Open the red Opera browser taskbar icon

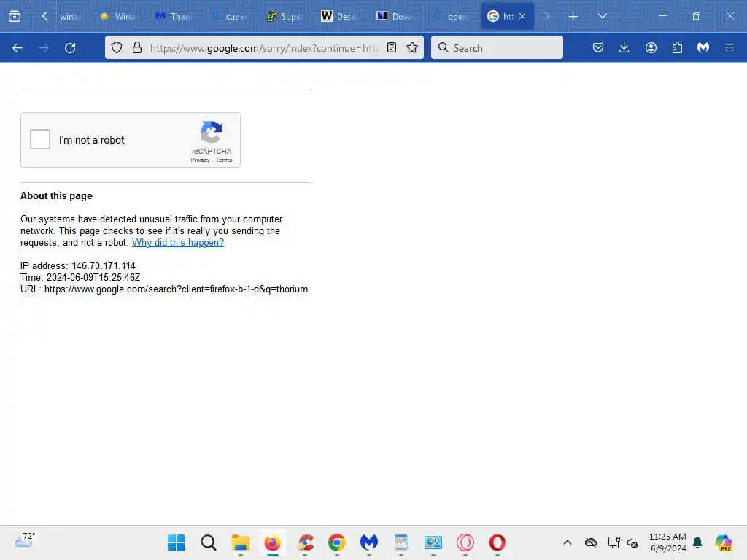497,542
